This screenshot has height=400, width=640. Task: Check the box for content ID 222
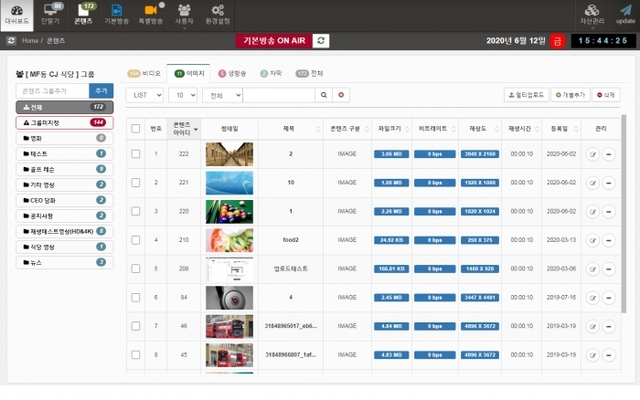[136, 154]
